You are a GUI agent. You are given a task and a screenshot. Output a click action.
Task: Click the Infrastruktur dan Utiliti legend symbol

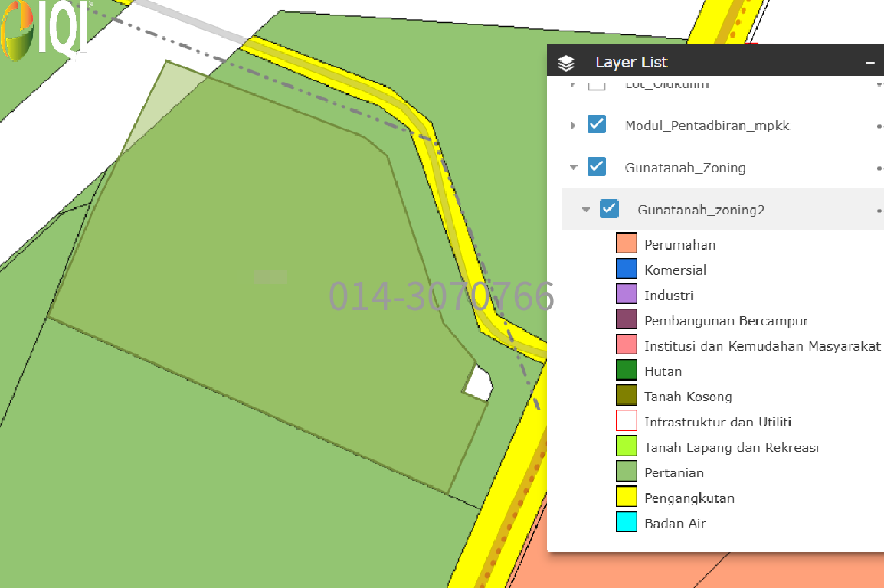point(627,422)
